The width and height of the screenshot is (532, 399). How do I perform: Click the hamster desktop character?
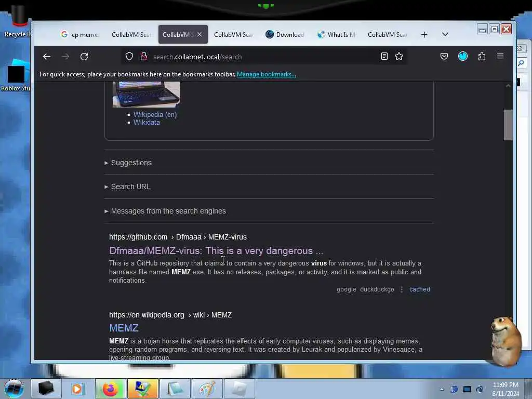pyautogui.click(x=506, y=341)
